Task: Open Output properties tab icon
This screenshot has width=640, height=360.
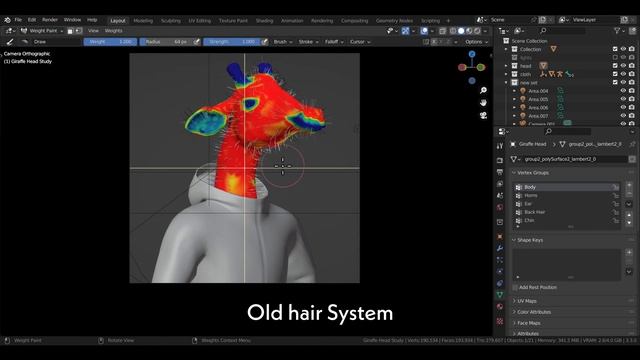Action: click(500, 172)
